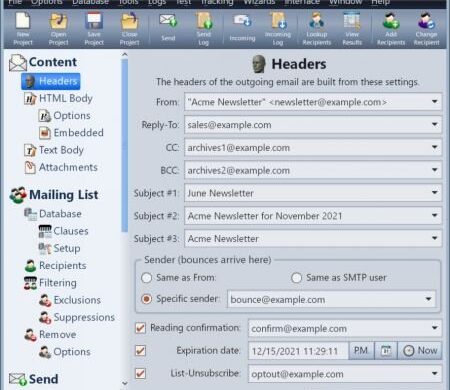Image resolution: width=450 pixels, height=390 pixels.
Task: Click the Expiration date text field
Action: tap(298, 351)
